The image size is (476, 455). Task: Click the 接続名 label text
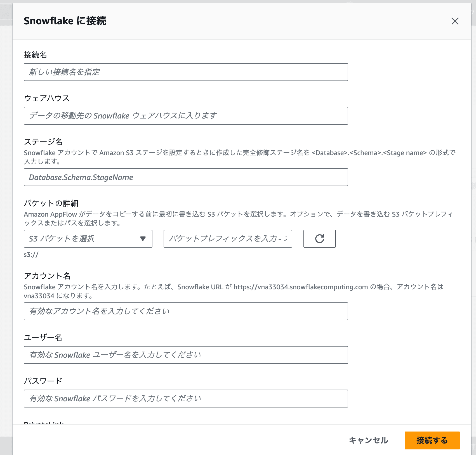(36, 54)
